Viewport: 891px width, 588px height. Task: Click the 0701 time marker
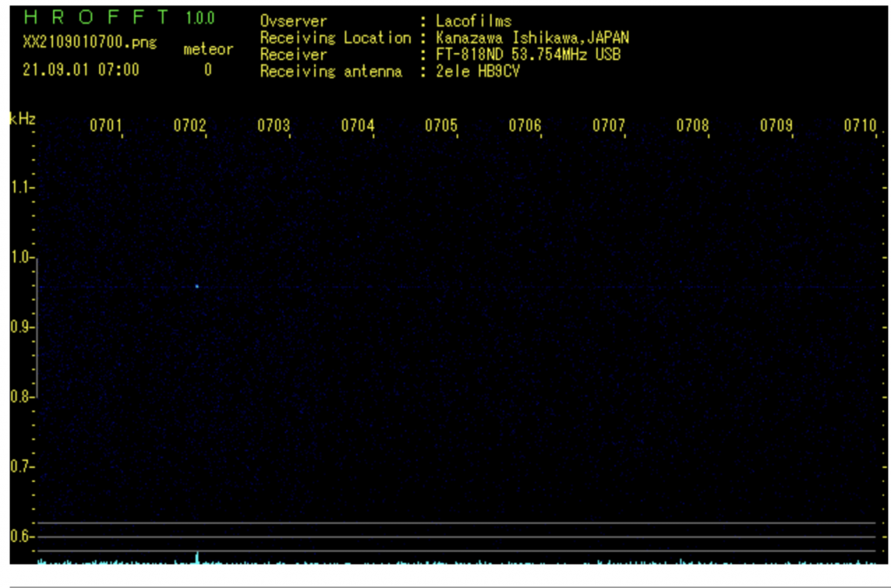[105, 125]
